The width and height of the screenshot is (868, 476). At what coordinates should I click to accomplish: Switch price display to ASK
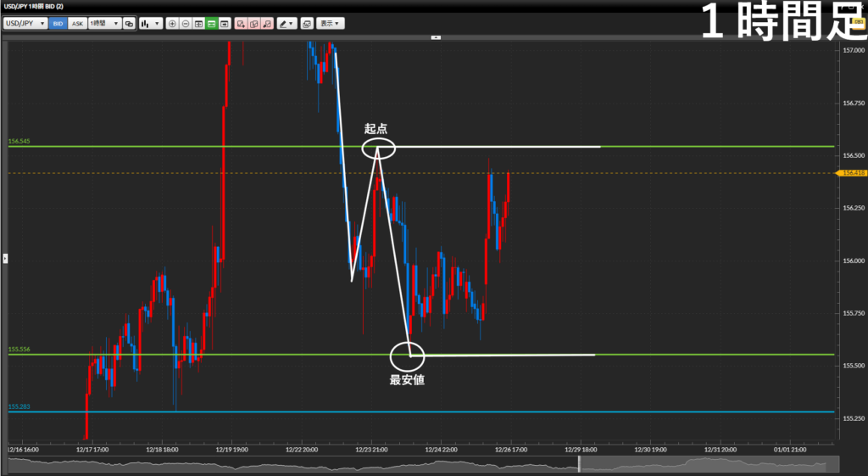(78, 24)
